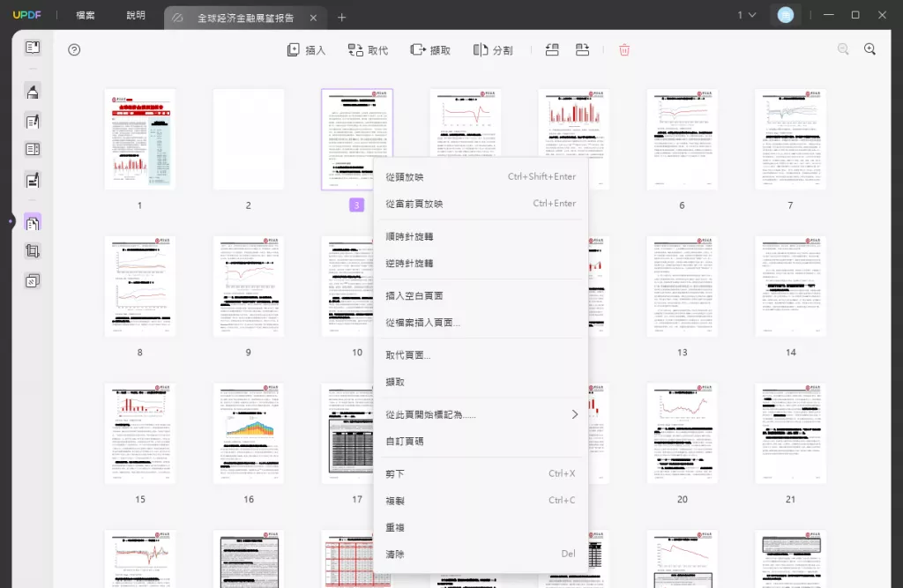
Task: Click the rotate clockwise toolbar icon
Action: pos(582,50)
